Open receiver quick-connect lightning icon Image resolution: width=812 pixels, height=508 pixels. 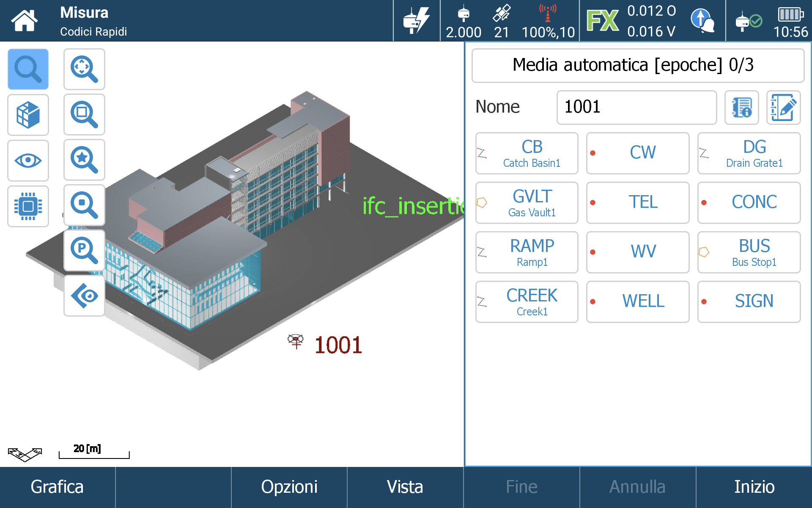point(417,20)
